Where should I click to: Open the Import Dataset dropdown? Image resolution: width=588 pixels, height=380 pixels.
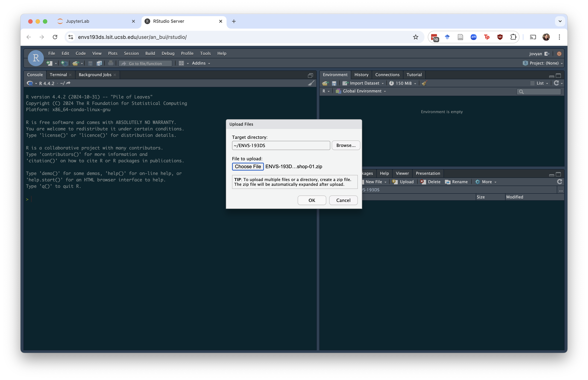click(x=364, y=83)
